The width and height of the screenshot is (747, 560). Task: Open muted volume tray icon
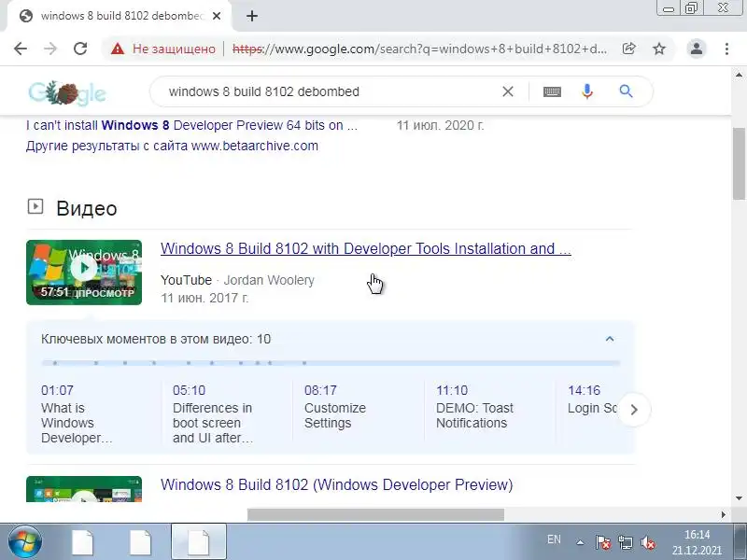pos(648,542)
